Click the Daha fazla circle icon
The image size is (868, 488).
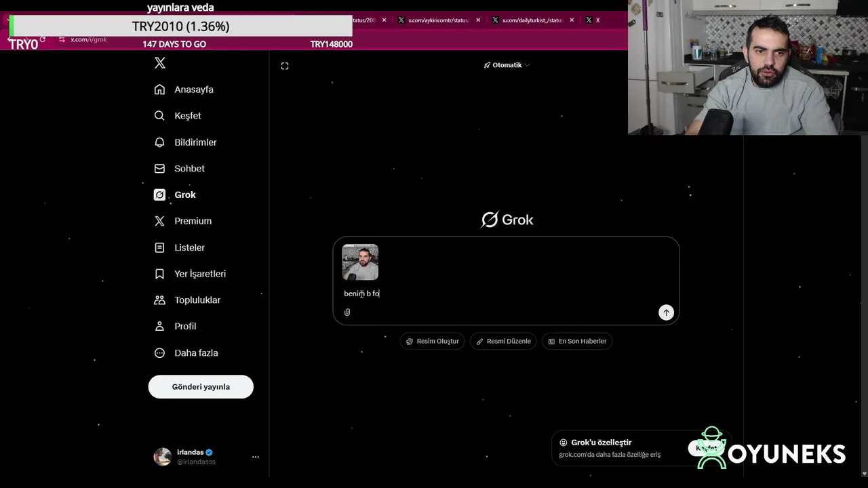(159, 353)
